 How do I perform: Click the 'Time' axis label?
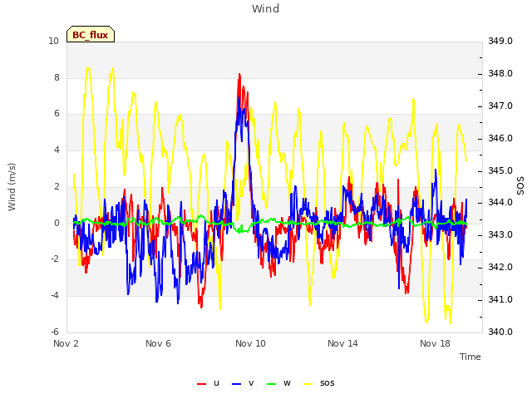tap(470, 357)
